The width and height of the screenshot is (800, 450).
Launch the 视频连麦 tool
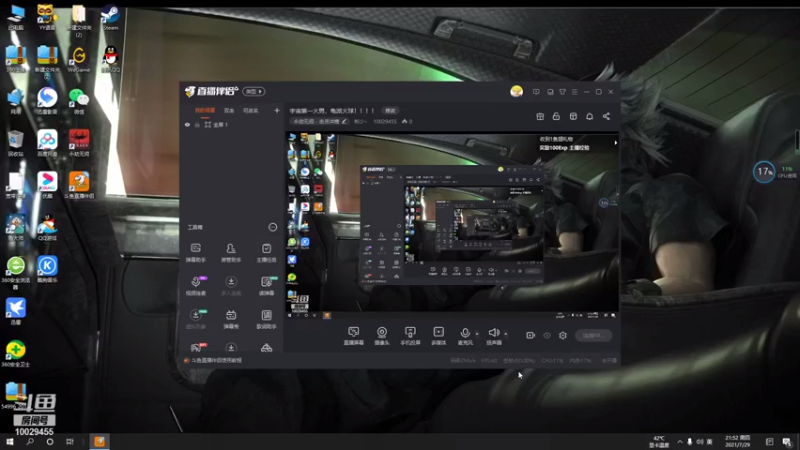195,286
